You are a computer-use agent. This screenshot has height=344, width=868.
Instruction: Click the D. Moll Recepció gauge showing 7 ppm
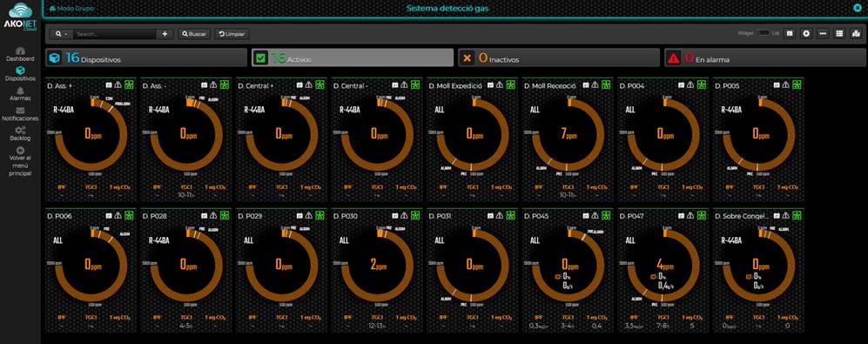(x=568, y=134)
